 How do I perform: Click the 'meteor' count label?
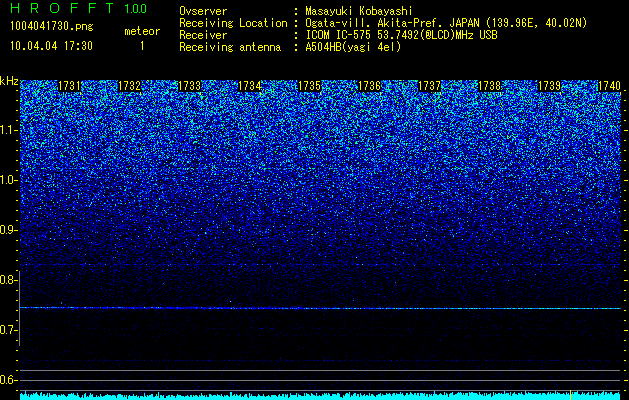[142, 31]
